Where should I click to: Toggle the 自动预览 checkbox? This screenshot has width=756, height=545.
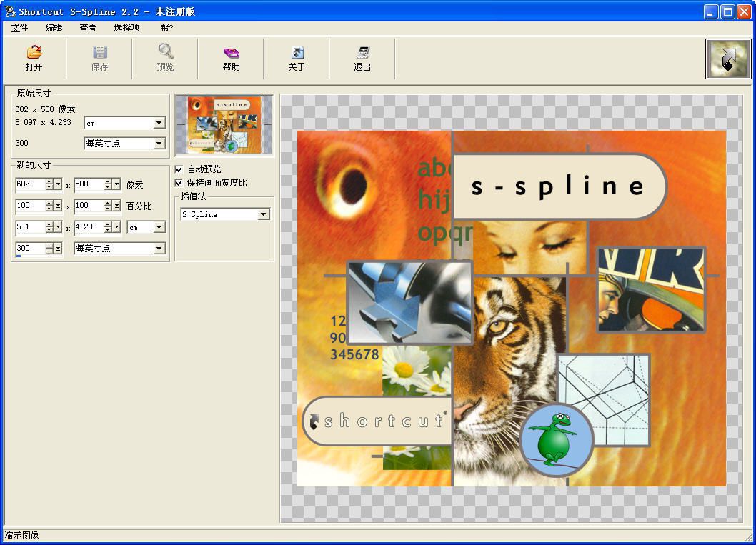pos(179,169)
